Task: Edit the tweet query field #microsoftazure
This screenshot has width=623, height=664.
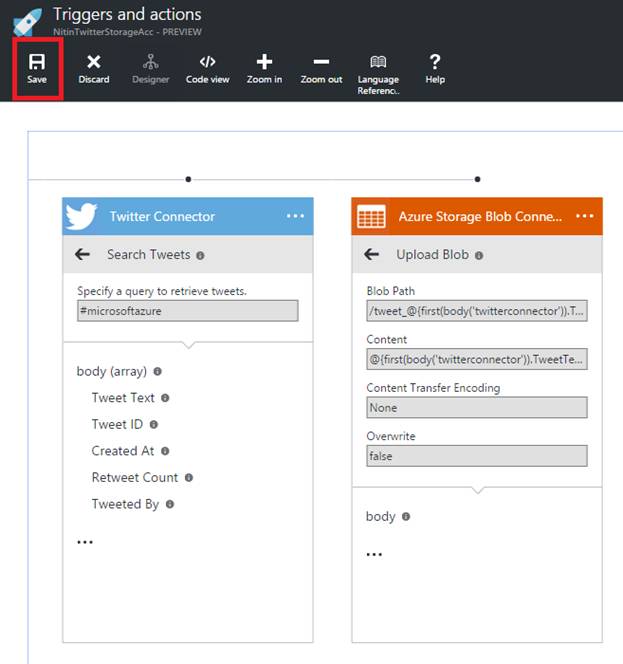Action: pyautogui.click(x=188, y=311)
